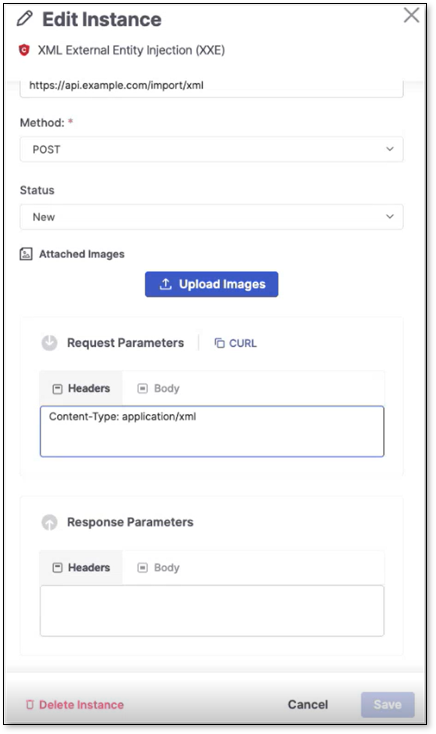Viewport: 436px width, 734px height.
Task: Expand the Status dropdown showing New
Action: [211, 217]
